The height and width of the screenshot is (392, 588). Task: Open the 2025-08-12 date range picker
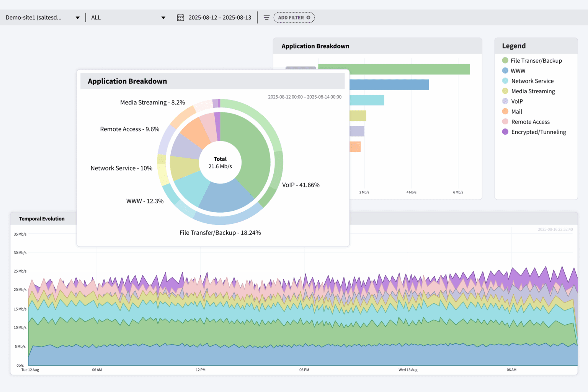(x=219, y=17)
